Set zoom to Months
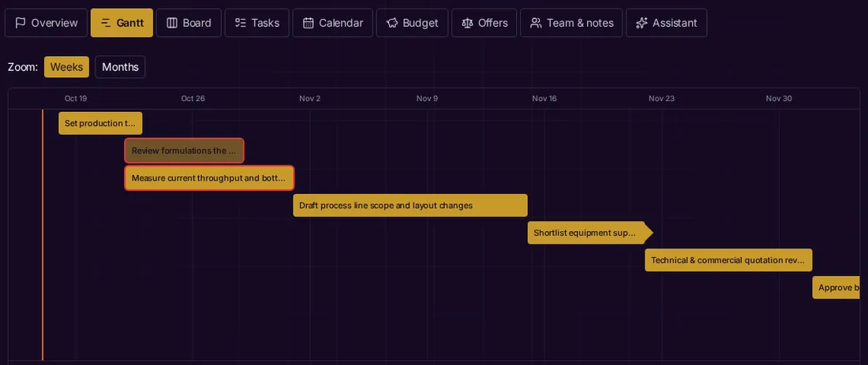Viewport: 868px width, 365px height. pos(120,67)
